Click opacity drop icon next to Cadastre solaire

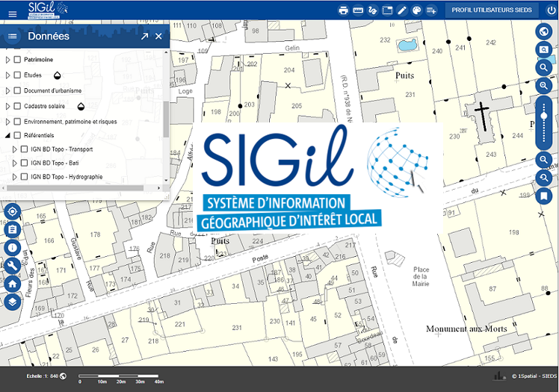coord(81,106)
